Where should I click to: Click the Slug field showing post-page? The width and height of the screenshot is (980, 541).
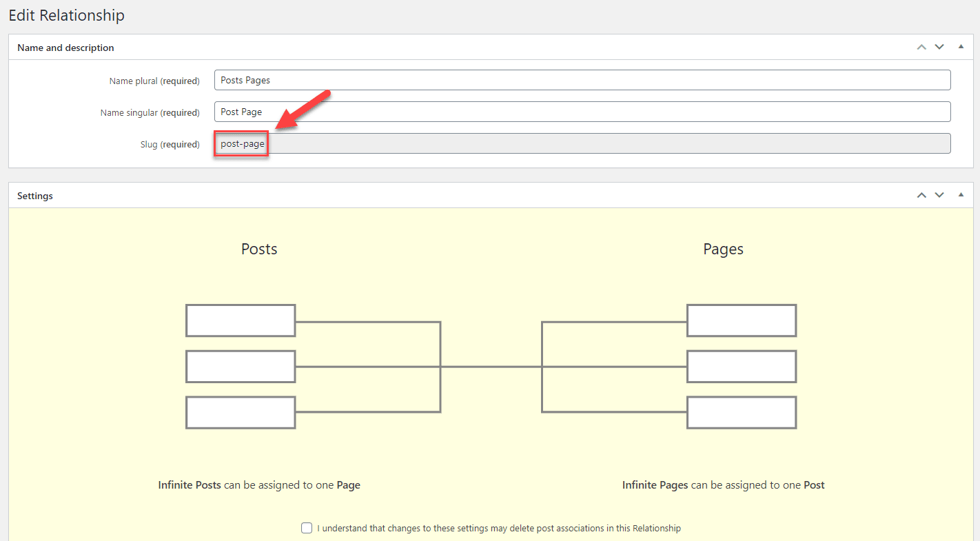click(582, 143)
